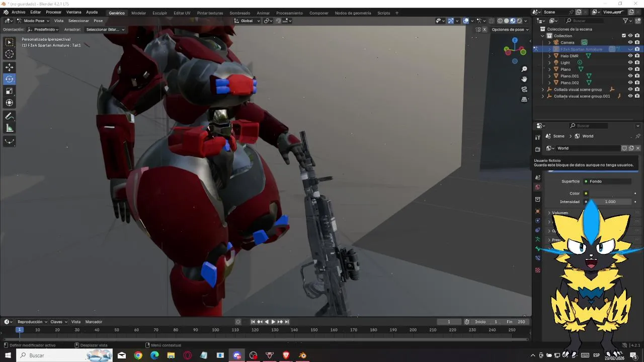644x362 pixels.
Task: Open the Scene properties tab icon
Action: (538, 177)
